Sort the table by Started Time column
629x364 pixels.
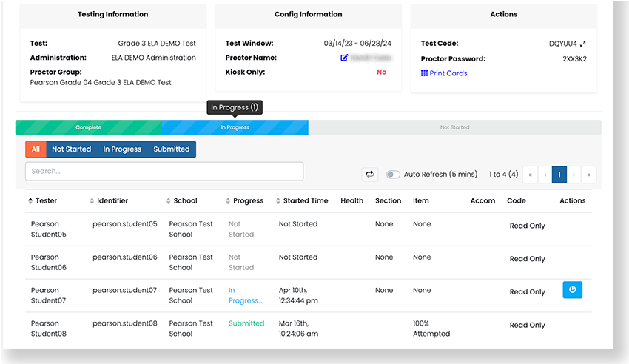[x=278, y=200]
